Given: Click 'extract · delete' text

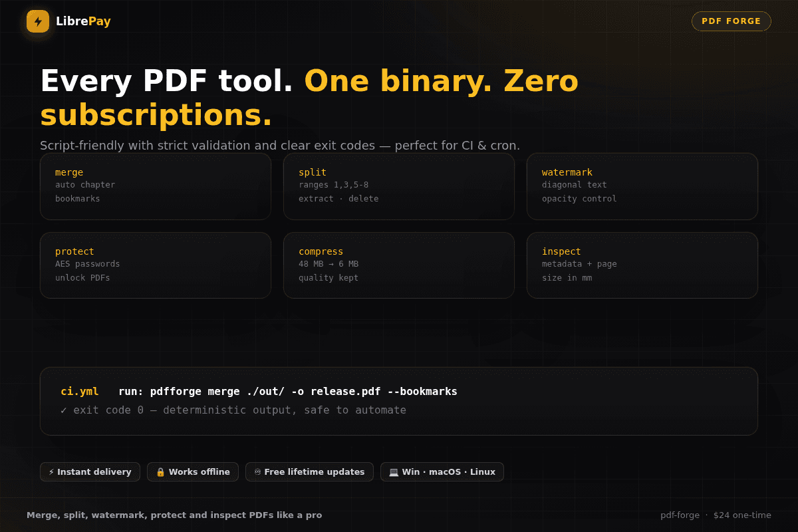Looking at the screenshot, I should [338, 199].
